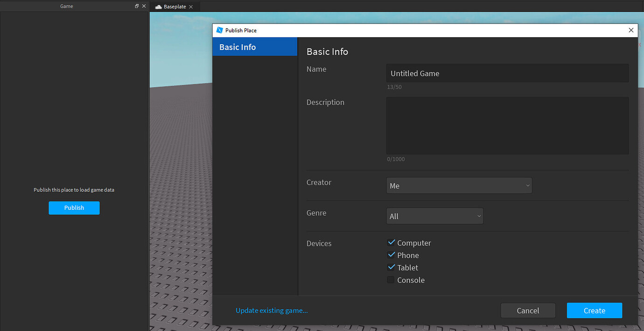This screenshot has width=644, height=331.
Task: Click the Basic Info heading
Action: click(327, 52)
